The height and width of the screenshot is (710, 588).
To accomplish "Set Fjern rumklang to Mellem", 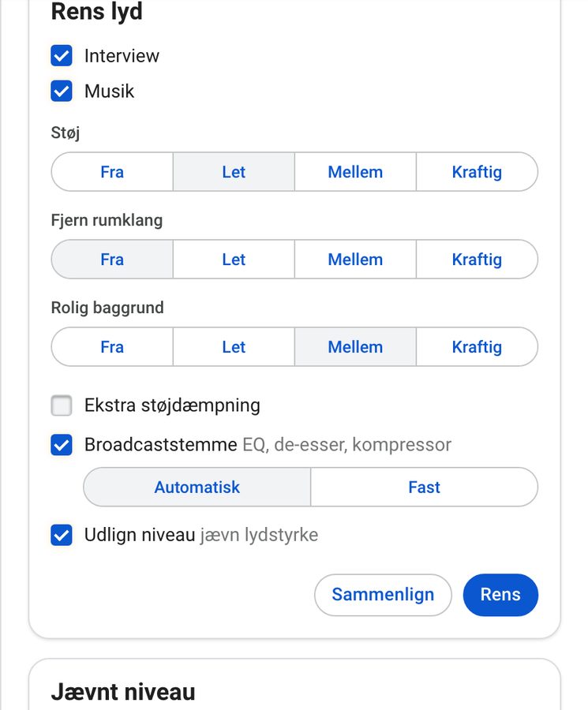I will coord(355,259).
